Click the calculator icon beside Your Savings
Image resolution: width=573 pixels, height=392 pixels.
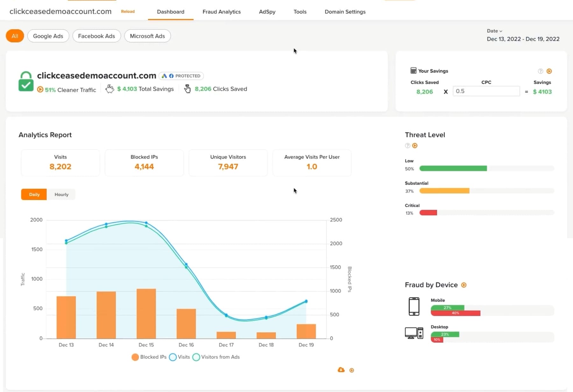413,70
